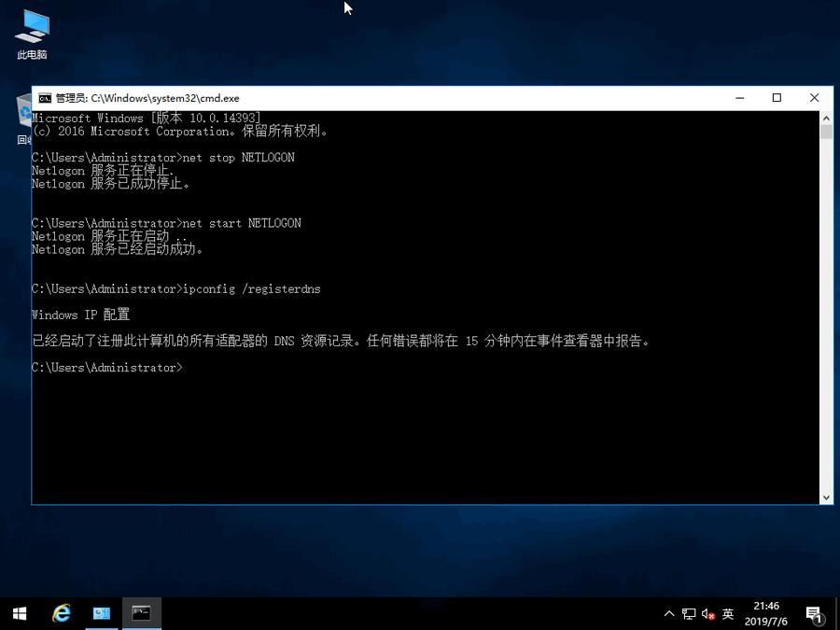This screenshot has width=840, height=630.
Task: Open network status from the tray icon
Action: [x=689, y=613]
